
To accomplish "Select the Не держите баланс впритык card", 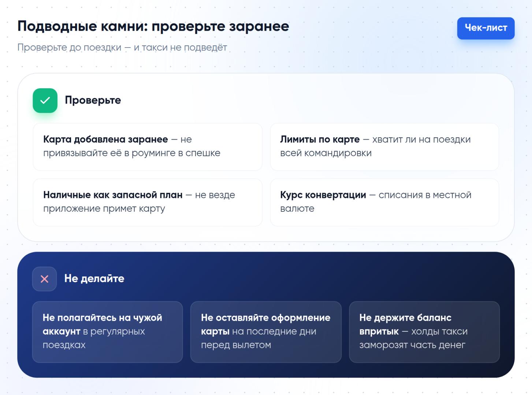I will click(424, 332).
